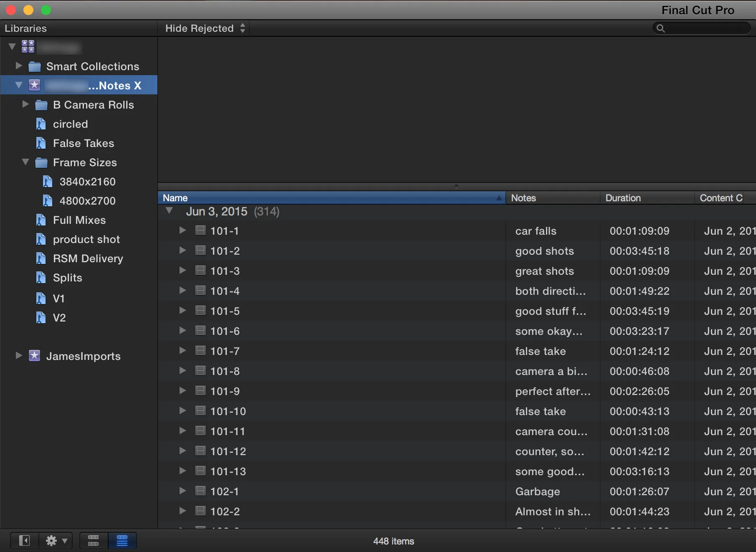Click the library grid icon
Screen dimensions: 756x552
point(28,46)
